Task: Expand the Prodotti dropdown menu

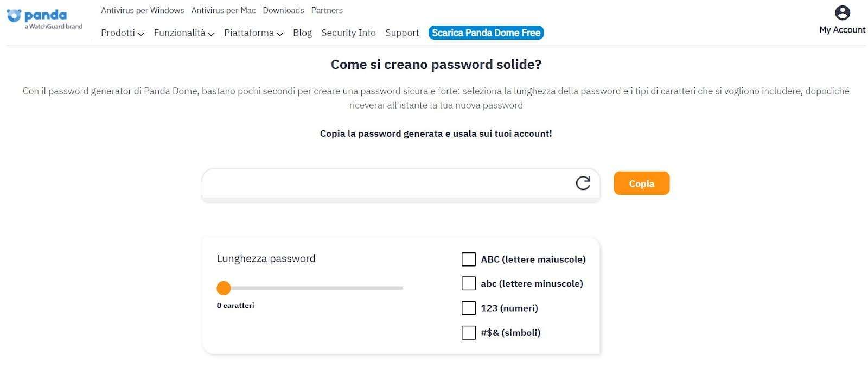Action: click(122, 33)
